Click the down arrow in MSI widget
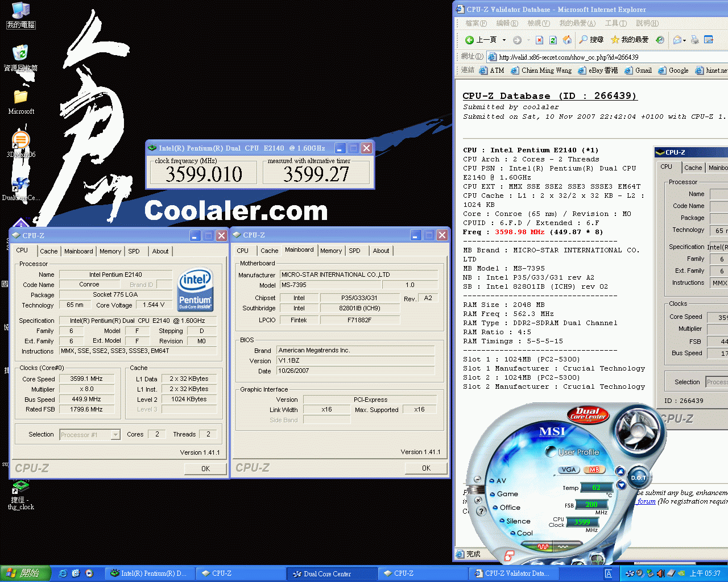Viewport: 728px width, 582px height. click(x=621, y=485)
